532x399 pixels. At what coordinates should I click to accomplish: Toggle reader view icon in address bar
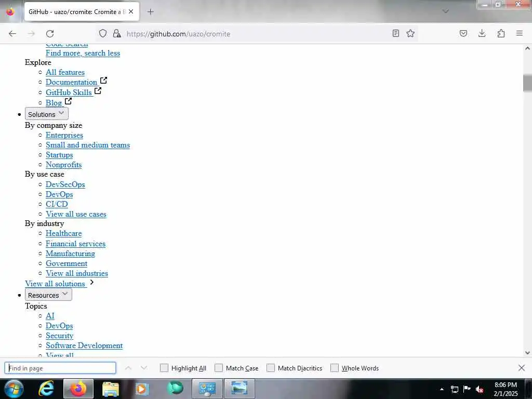395,33
